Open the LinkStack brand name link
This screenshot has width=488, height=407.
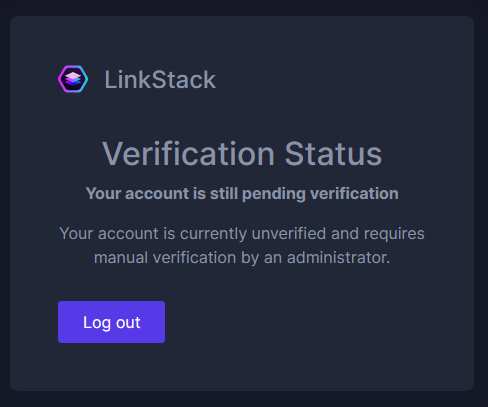tap(160, 80)
